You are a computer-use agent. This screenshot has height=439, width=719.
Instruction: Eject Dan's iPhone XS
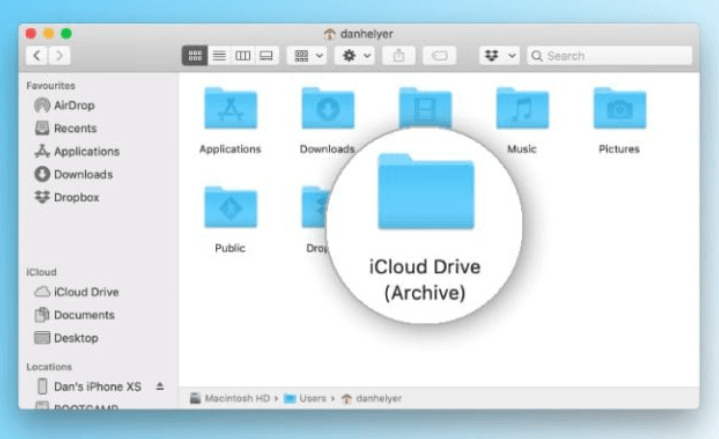160,386
